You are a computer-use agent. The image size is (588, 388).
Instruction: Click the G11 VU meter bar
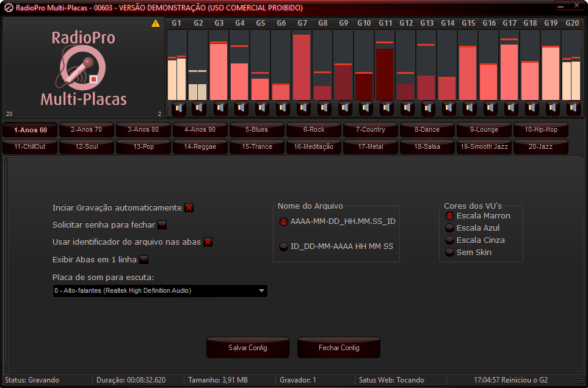(x=385, y=65)
